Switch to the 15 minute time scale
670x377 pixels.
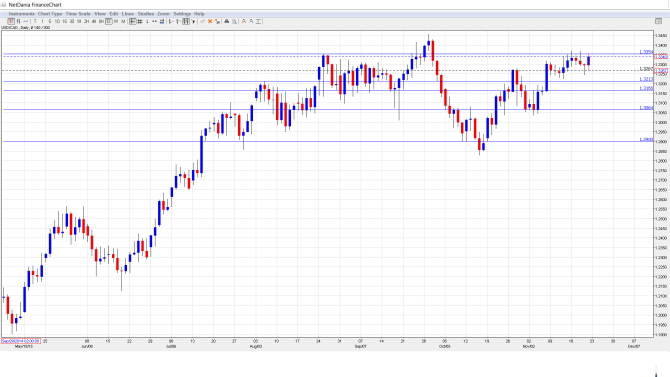click(x=65, y=21)
